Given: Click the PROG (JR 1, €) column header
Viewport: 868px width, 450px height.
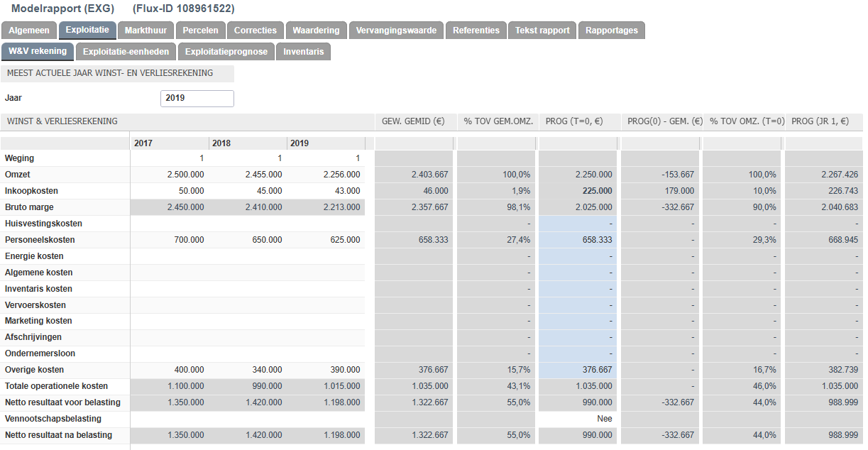Looking at the screenshot, I should click(820, 121).
